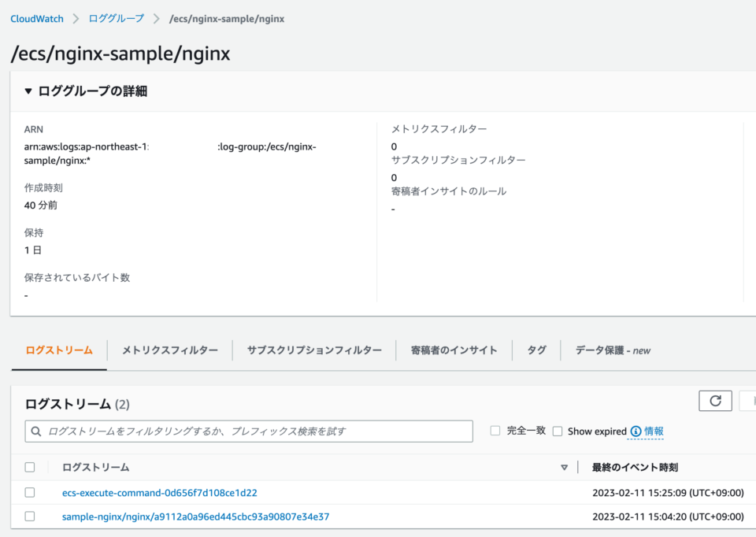756x537 pixels.
Task: Check the select-all checkbox in the table header
Action: coord(29,466)
